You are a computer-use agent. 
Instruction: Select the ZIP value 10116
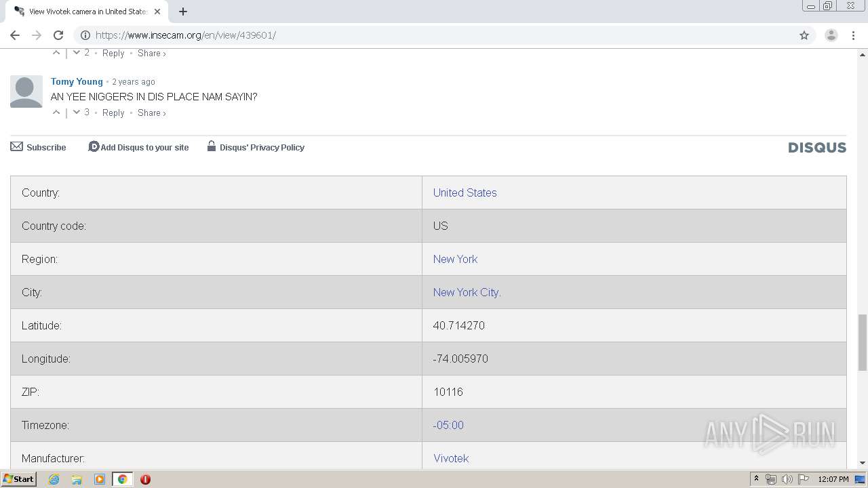(x=448, y=392)
